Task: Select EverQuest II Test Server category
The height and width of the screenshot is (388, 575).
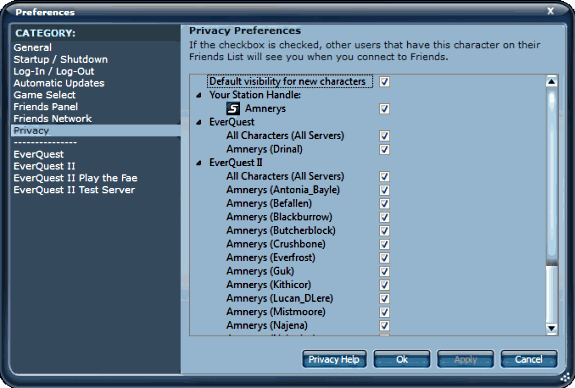Action: [x=74, y=190]
